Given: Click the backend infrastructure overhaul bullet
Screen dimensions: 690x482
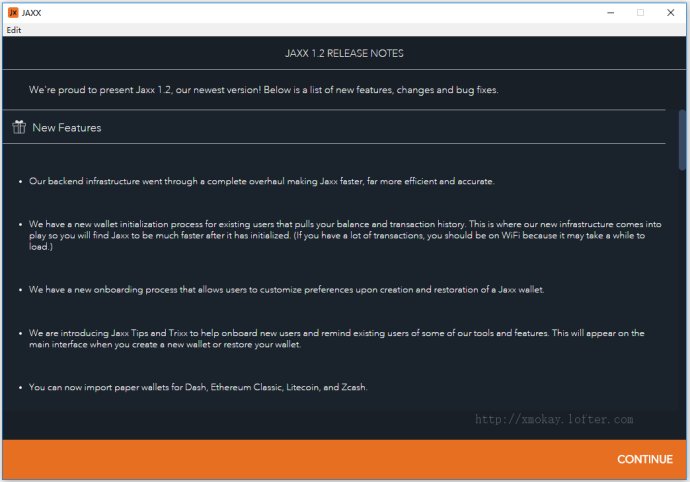Looking at the screenshot, I should tap(262, 181).
